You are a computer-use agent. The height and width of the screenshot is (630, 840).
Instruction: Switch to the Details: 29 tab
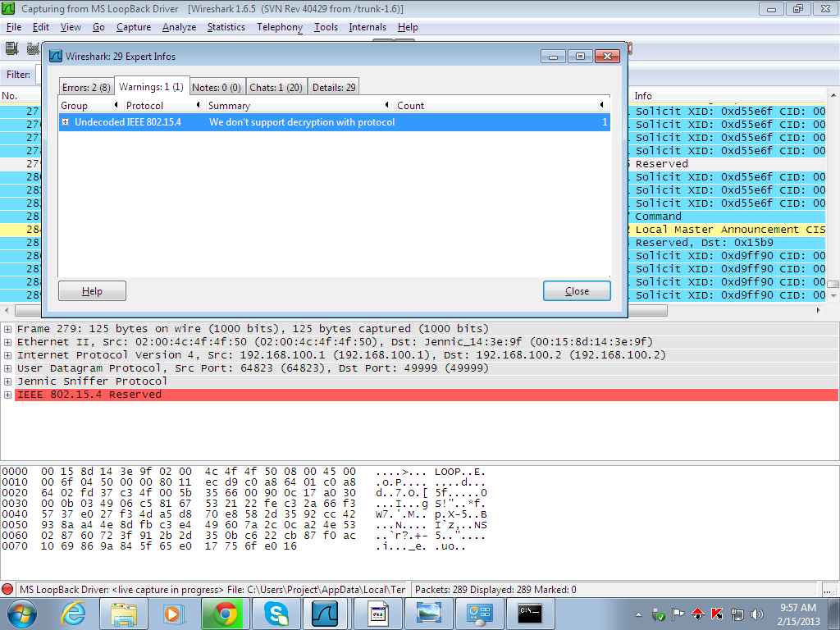coord(334,87)
